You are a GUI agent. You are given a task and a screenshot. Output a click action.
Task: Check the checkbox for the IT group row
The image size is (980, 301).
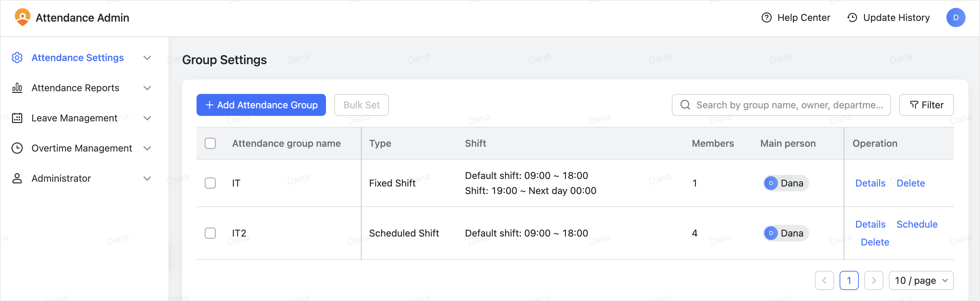(210, 183)
